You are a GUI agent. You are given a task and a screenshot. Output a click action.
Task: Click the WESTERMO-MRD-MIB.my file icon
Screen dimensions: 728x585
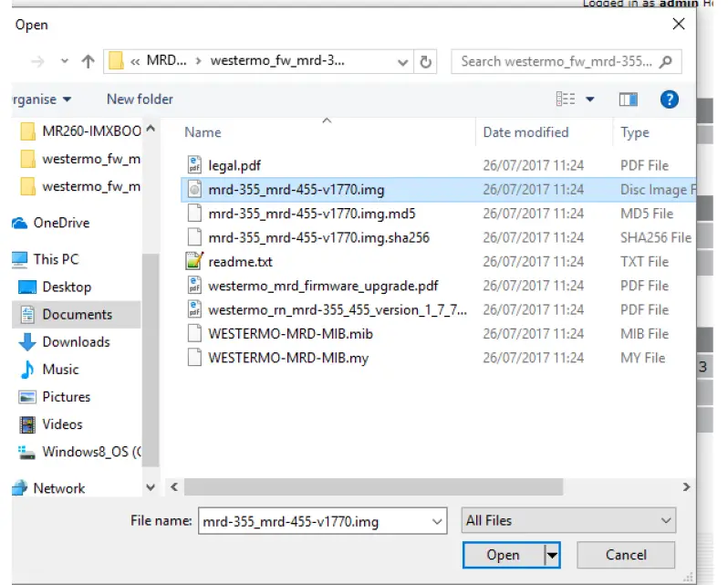point(194,358)
